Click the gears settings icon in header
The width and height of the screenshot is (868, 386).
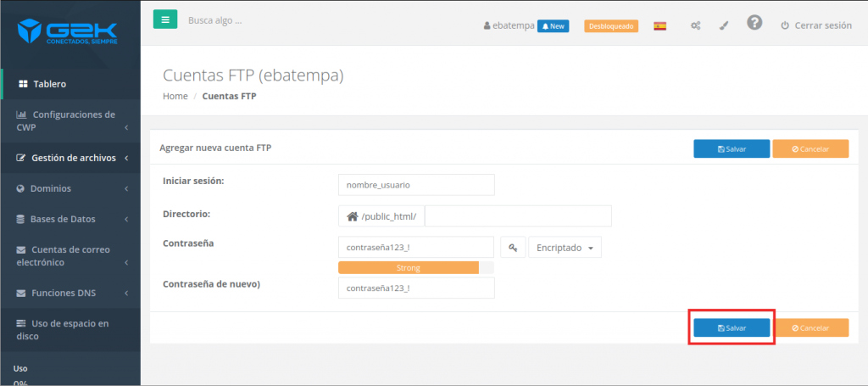point(695,26)
